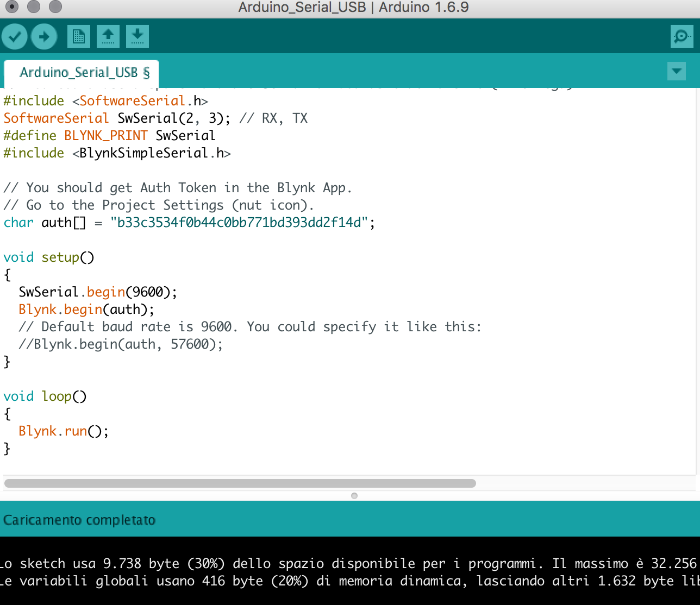This screenshot has height=605, width=700.
Task: Click the 'Blynk.begin(auth);' line
Action: click(x=86, y=310)
